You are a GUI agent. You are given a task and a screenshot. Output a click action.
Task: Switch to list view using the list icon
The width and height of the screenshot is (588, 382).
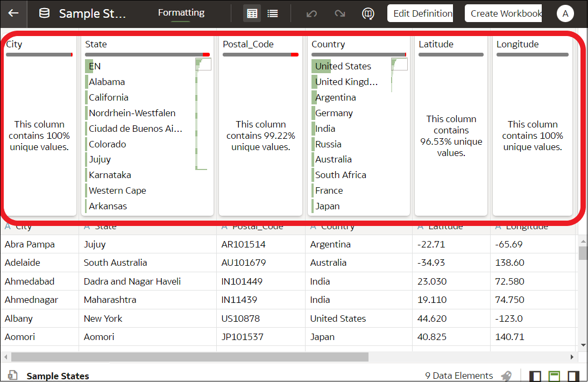[x=272, y=13]
